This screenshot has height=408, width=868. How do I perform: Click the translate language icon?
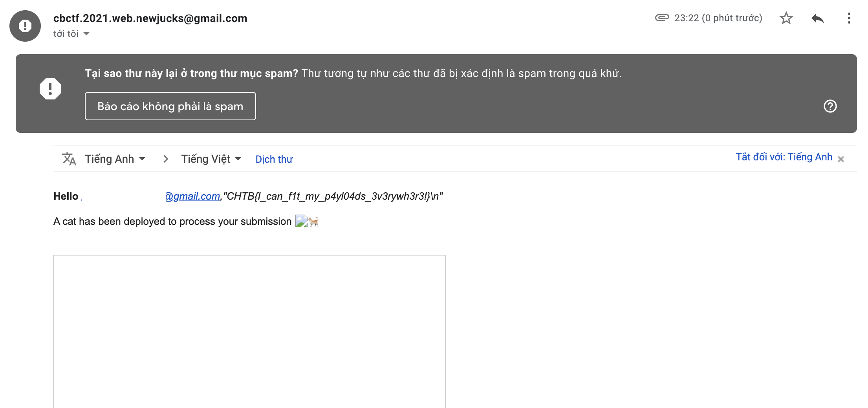tap(69, 159)
